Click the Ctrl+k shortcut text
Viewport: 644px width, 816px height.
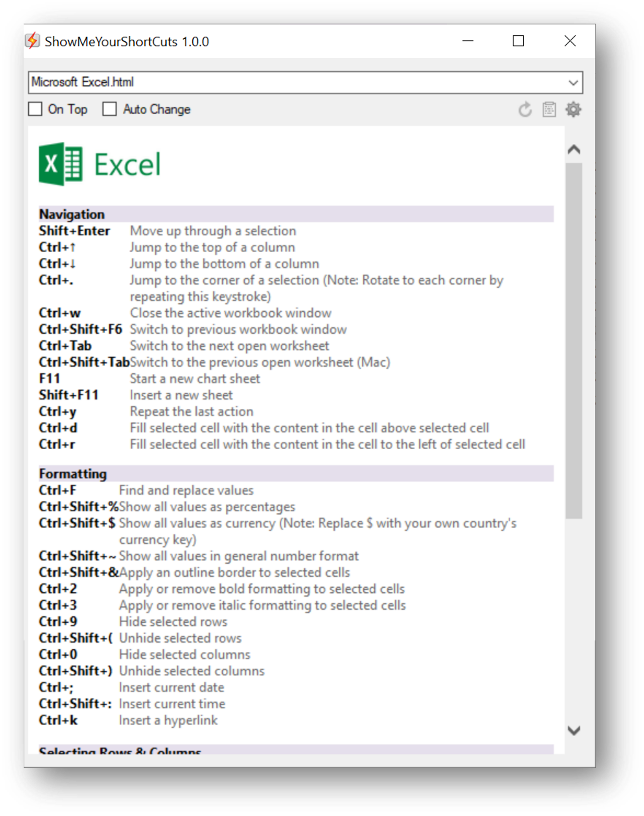tap(58, 720)
